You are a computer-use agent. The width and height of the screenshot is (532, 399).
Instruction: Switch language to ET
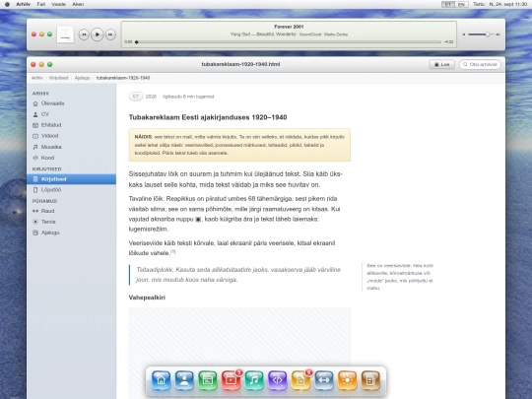[x=448, y=4]
